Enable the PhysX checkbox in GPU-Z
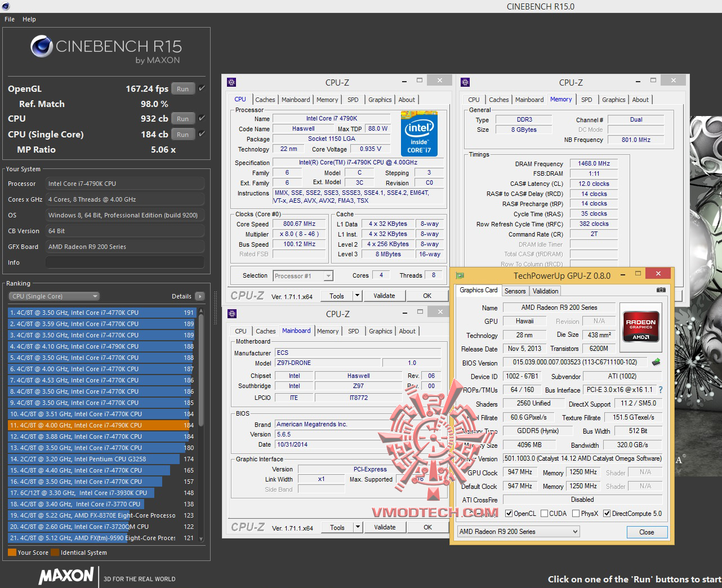This screenshot has width=722, height=588. click(576, 514)
